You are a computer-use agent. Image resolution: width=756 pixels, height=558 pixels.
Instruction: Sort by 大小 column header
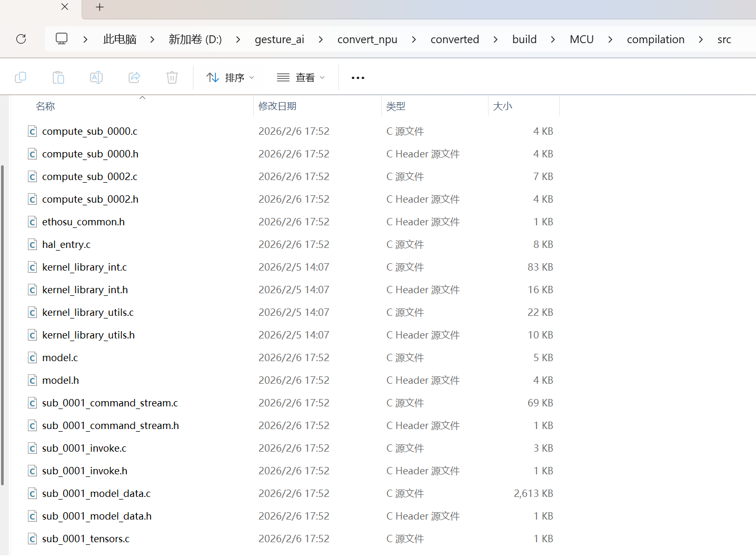503,106
